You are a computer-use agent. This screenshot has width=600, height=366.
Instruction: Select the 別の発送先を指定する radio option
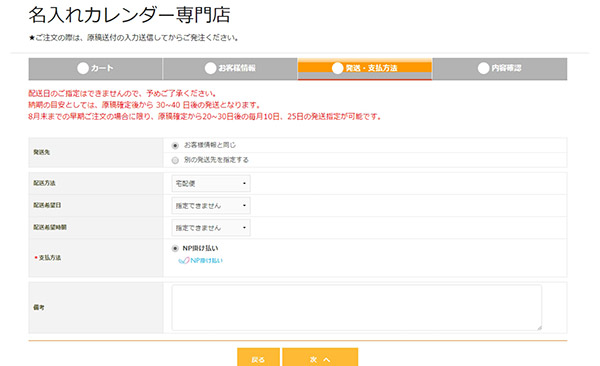175,160
